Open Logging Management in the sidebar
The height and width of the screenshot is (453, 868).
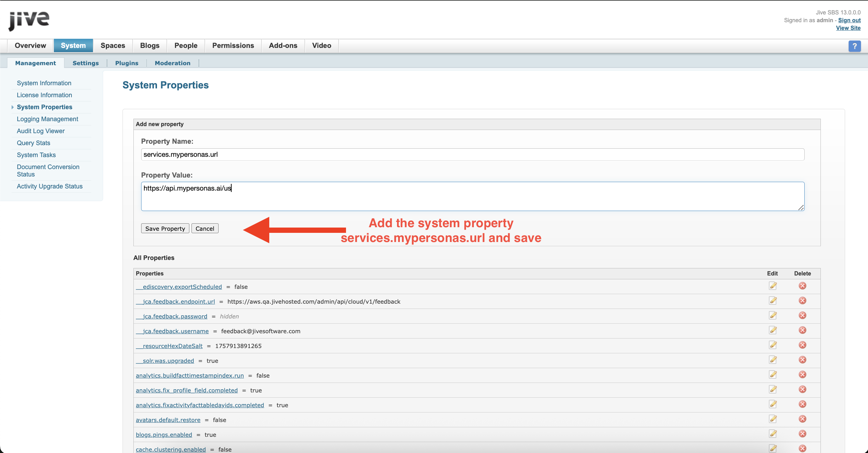point(48,119)
